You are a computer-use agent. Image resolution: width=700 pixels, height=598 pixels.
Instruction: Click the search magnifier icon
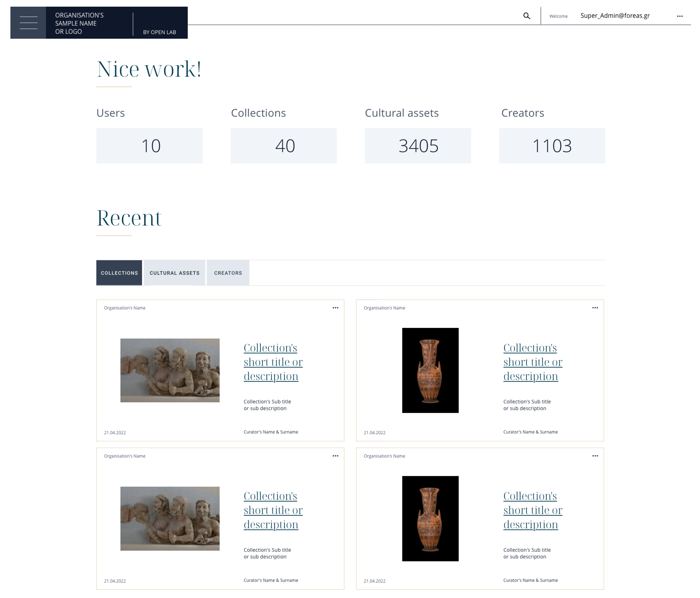(x=526, y=16)
